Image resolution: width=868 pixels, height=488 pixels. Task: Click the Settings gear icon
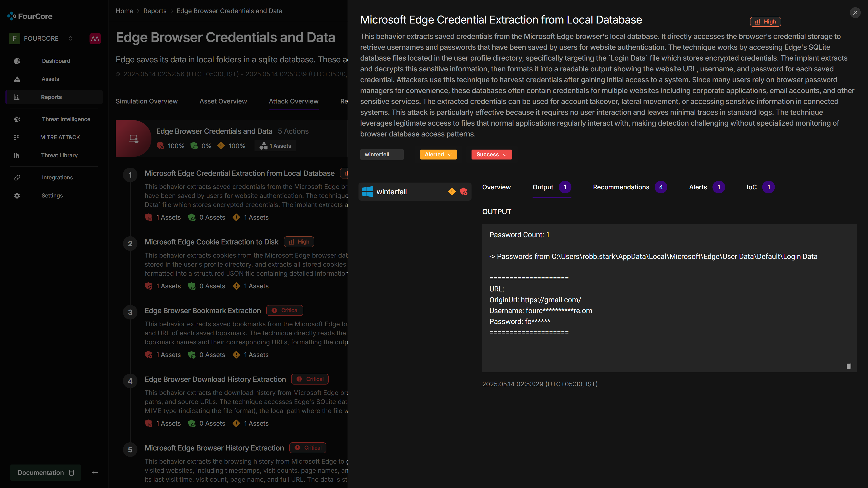(17, 196)
